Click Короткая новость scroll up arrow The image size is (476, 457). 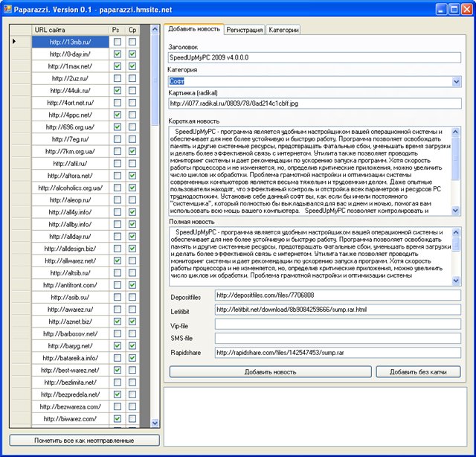pos(456,132)
